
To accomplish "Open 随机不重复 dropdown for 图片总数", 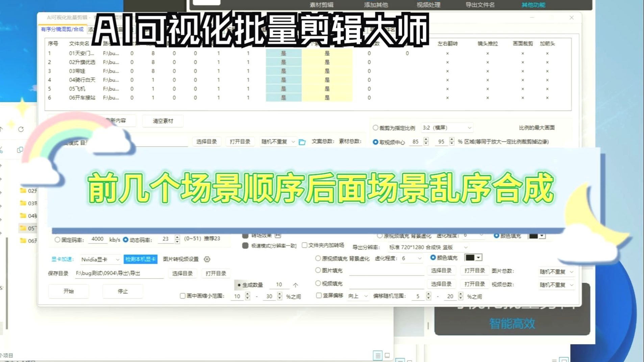I will tap(556, 271).
